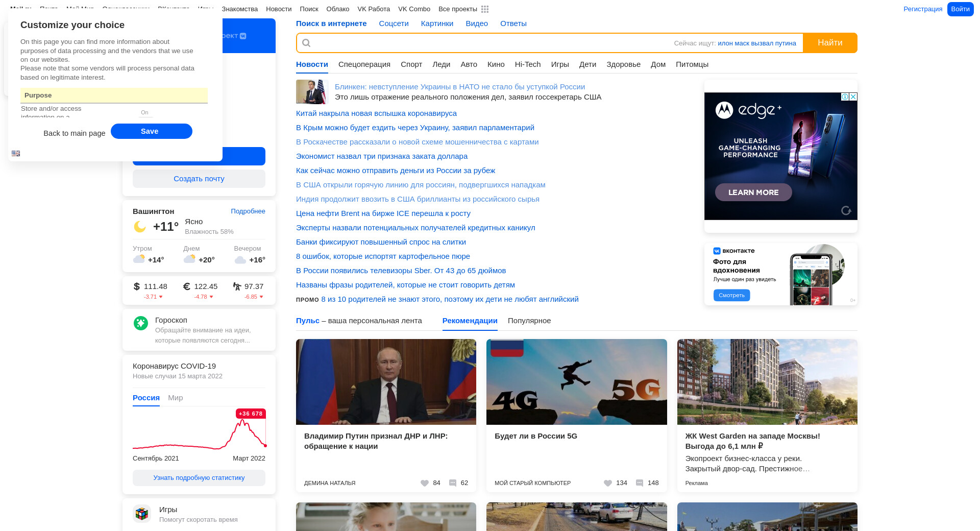Click the ad info icon on Motorola banner
This screenshot has width=980, height=531.
[x=845, y=97]
